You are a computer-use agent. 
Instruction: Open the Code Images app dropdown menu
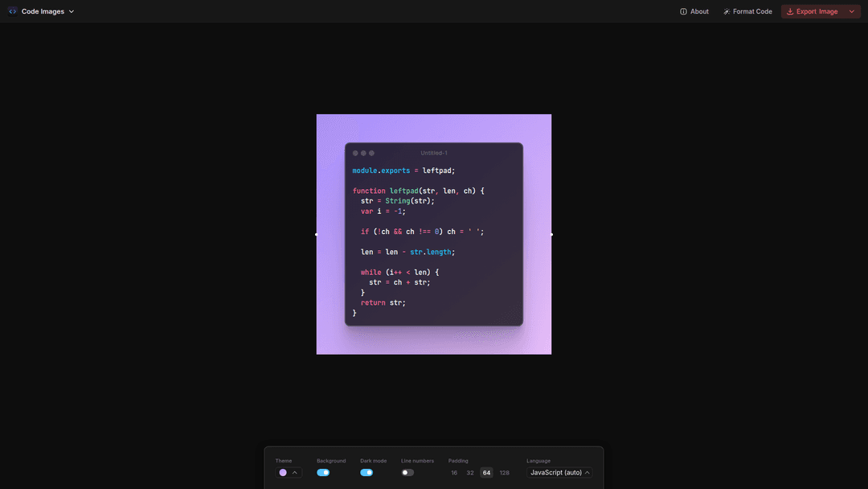pyautogui.click(x=71, y=11)
